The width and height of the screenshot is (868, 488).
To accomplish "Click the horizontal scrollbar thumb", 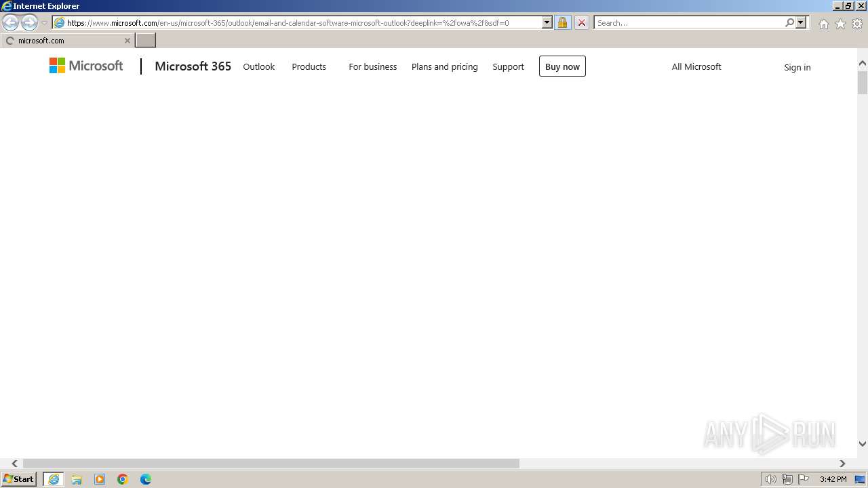I will tap(271, 464).
